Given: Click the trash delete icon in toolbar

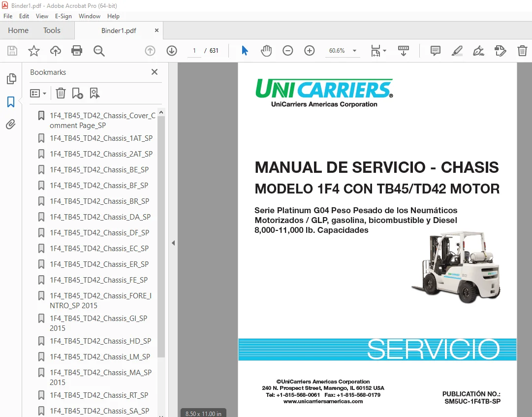Looking at the screenshot, I should [522, 51].
